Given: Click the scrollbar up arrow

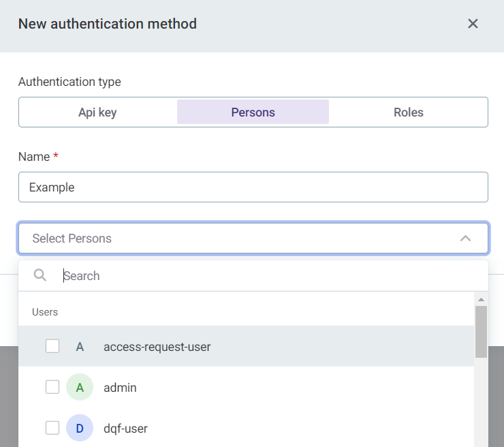Looking at the screenshot, I should click(481, 300).
